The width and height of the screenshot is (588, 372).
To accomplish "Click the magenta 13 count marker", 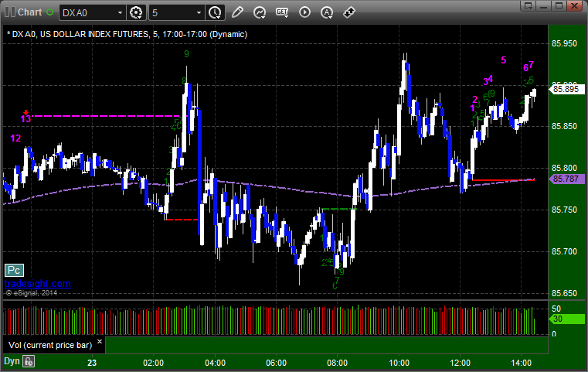I will pyautogui.click(x=25, y=119).
